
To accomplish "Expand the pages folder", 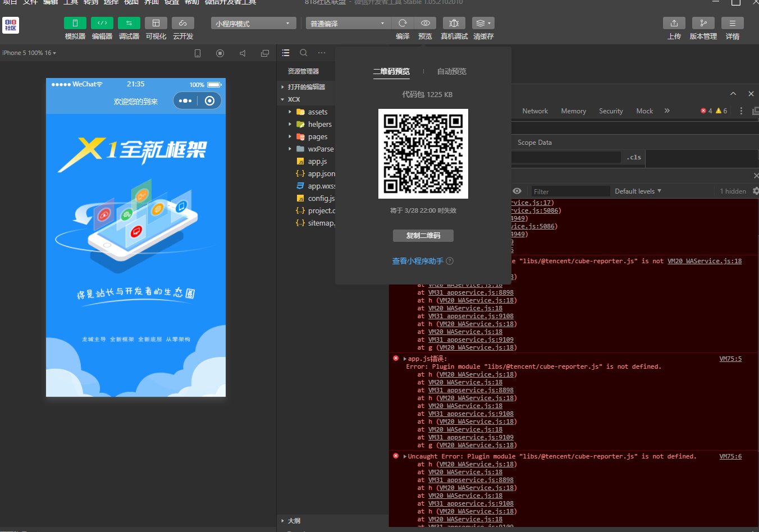I will click(x=317, y=137).
